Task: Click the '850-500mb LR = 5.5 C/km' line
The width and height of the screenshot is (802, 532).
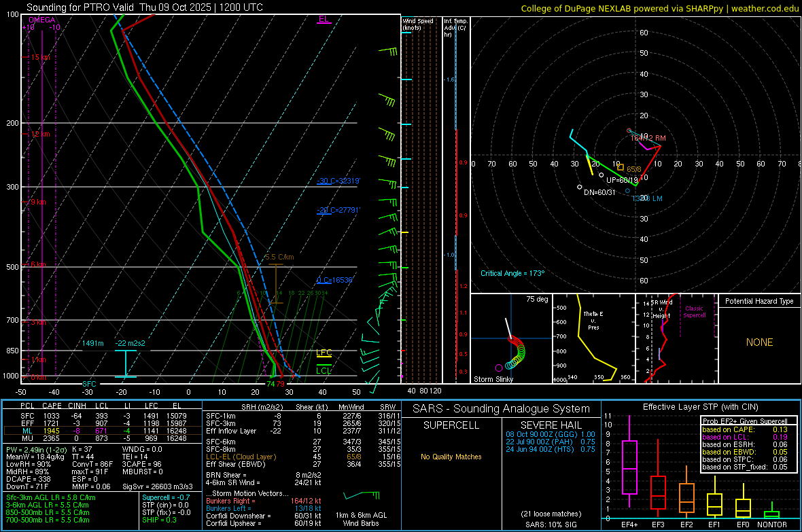Action: point(48,512)
